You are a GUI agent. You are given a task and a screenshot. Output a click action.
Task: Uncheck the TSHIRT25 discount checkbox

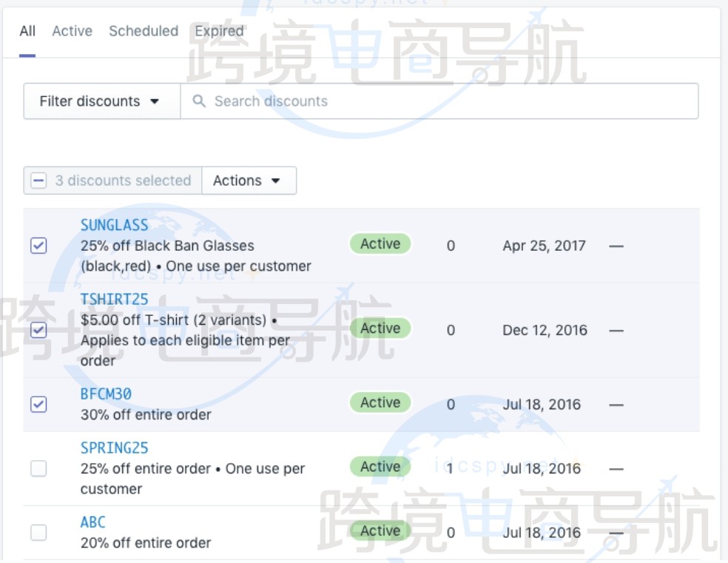tap(38, 330)
